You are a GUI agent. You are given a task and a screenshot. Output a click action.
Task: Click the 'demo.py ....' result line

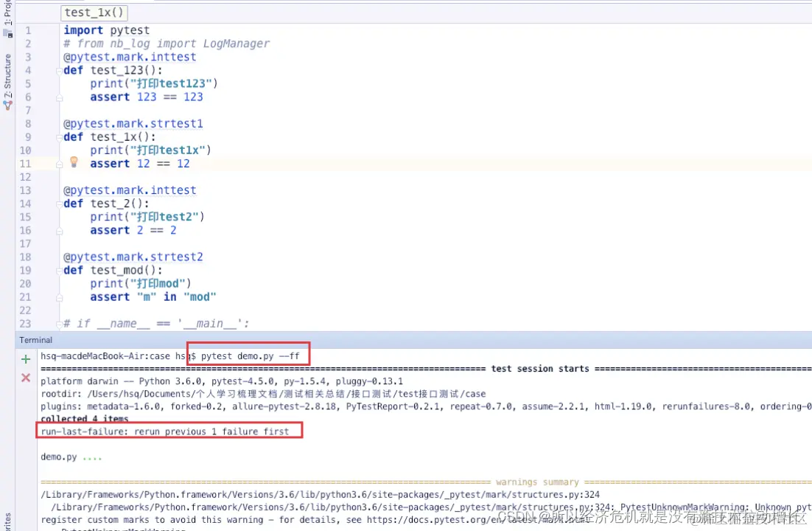[x=71, y=457]
